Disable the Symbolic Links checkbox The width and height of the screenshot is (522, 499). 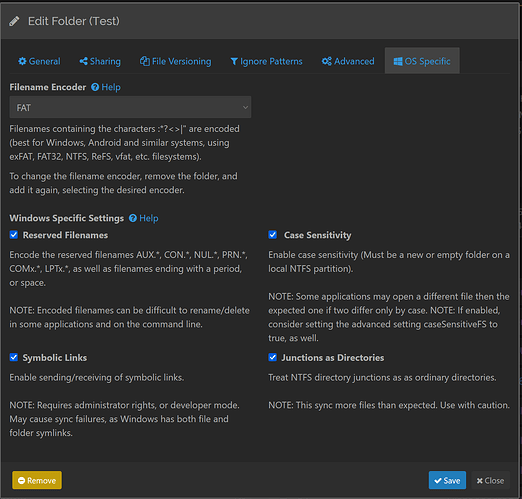coord(14,357)
